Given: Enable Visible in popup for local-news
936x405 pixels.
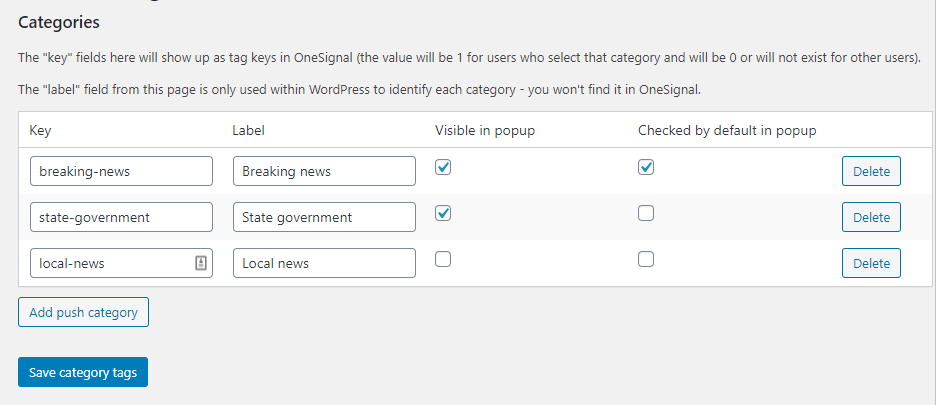Looking at the screenshot, I should [443, 259].
